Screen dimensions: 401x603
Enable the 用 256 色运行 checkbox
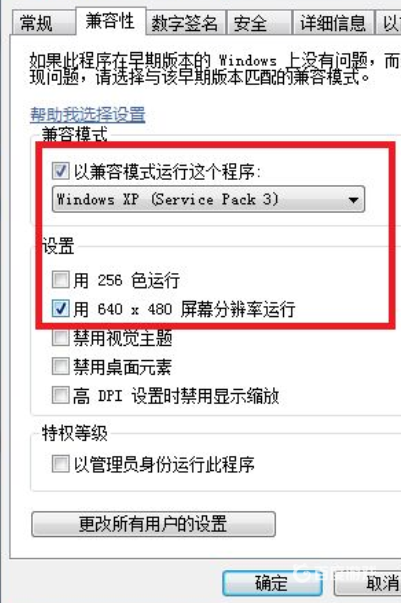pos(61,279)
